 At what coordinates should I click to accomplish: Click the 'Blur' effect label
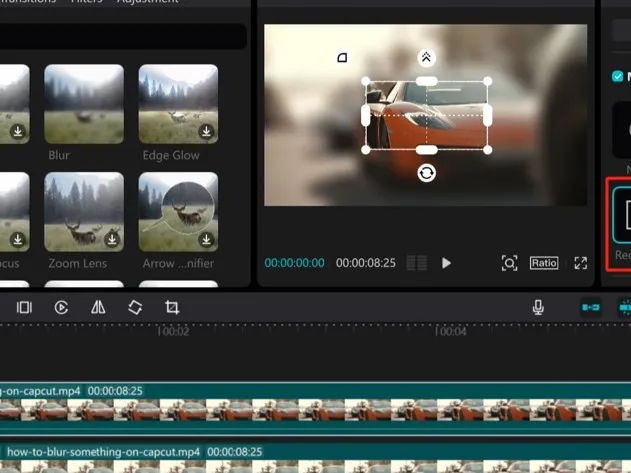[x=59, y=155]
